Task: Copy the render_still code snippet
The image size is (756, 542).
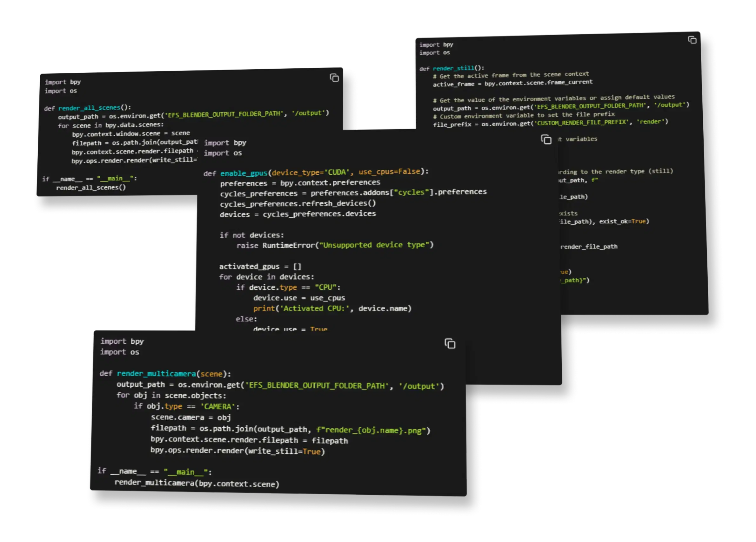Action: [692, 40]
